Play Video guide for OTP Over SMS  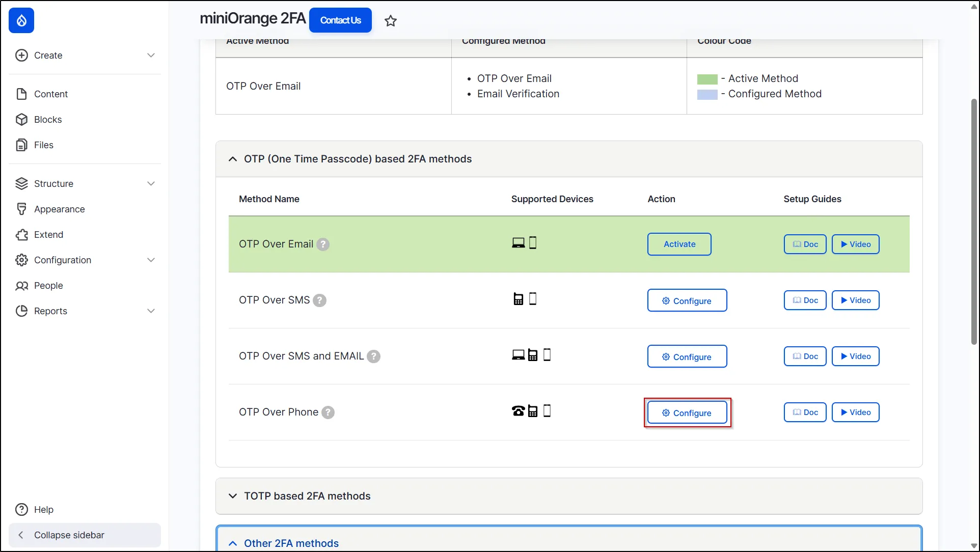pos(855,300)
